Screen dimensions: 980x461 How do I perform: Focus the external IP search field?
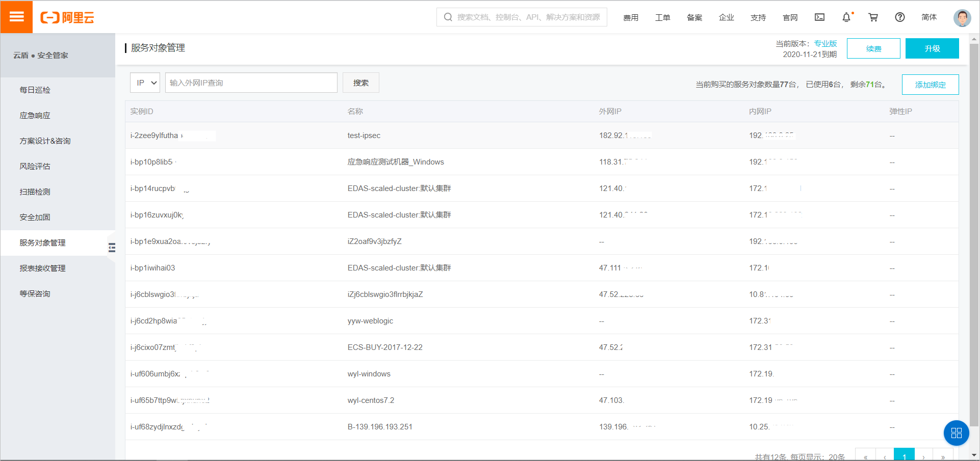[251, 83]
